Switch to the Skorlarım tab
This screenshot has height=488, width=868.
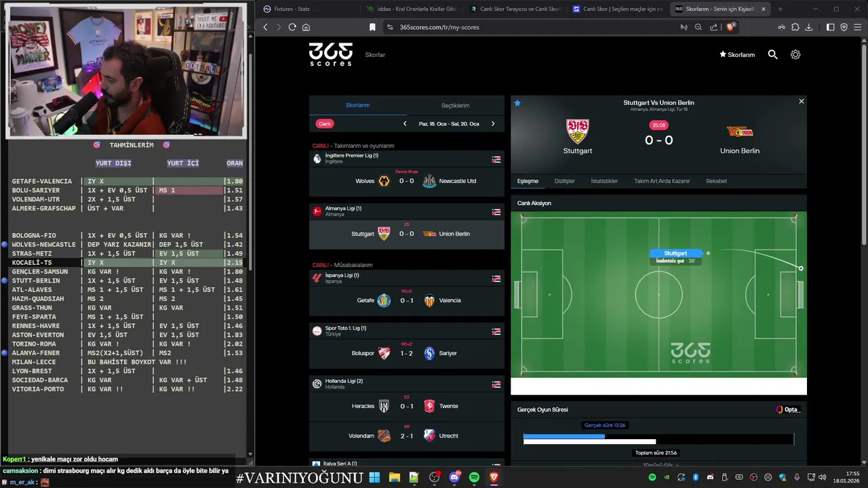coord(358,105)
